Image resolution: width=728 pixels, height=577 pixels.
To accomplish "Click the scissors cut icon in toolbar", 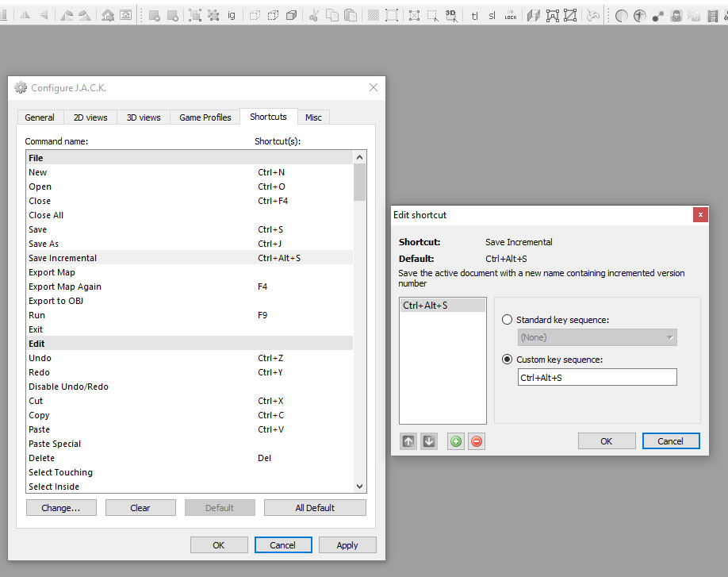I will pyautogui.click(x=314, y=15).
